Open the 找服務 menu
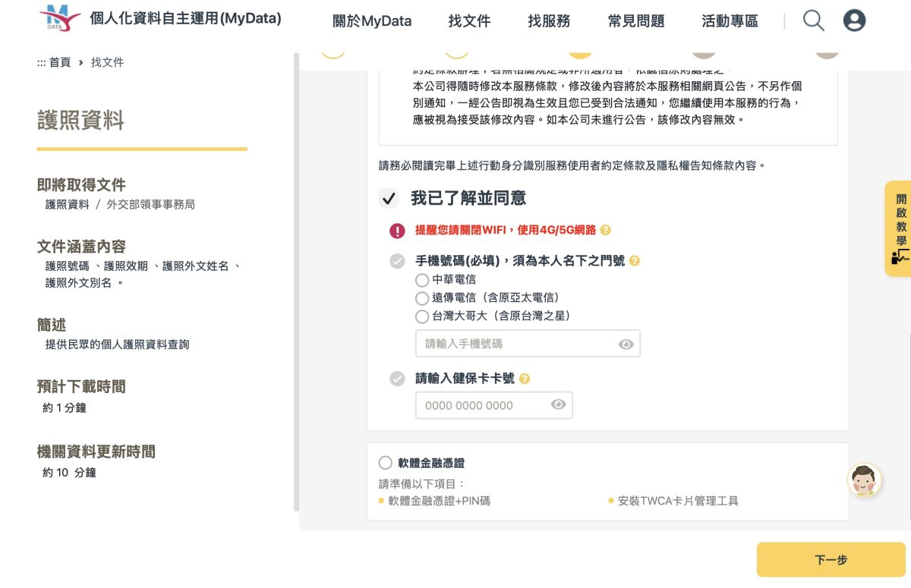 tap(549, 21)
